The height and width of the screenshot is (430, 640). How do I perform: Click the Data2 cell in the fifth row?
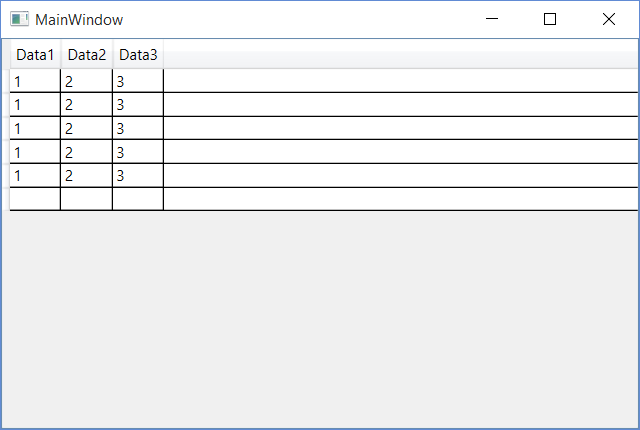[x=87, y=176]
